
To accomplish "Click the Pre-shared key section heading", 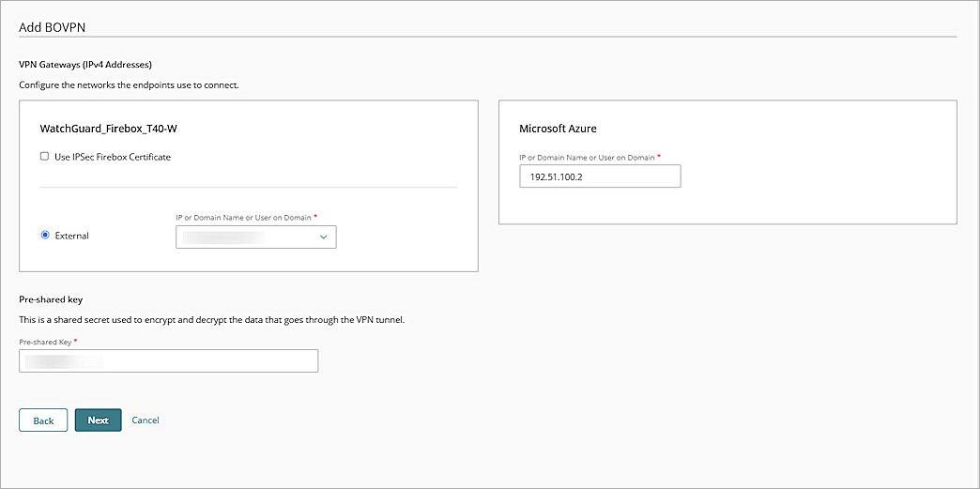I will 51,299.
